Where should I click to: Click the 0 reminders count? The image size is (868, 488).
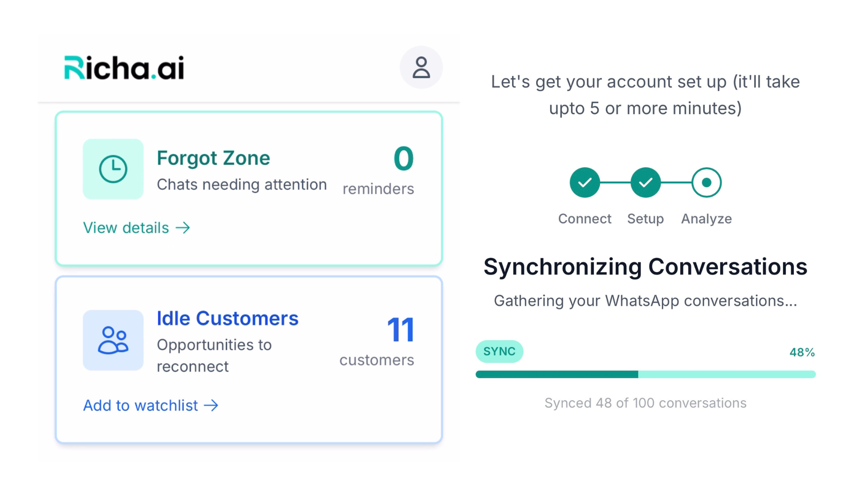(x=403, y=159)
